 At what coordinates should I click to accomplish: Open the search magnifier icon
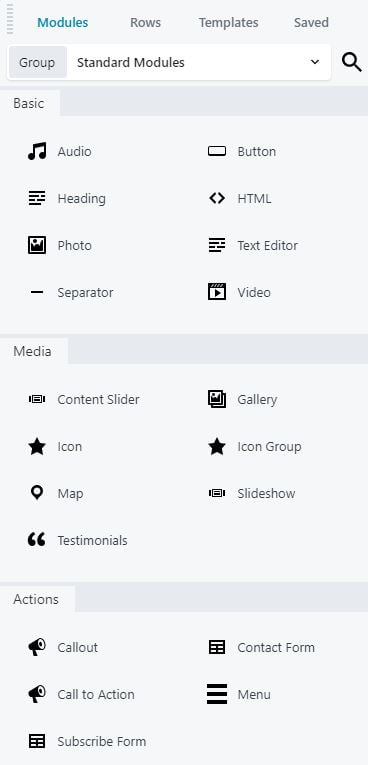(351, 62)
